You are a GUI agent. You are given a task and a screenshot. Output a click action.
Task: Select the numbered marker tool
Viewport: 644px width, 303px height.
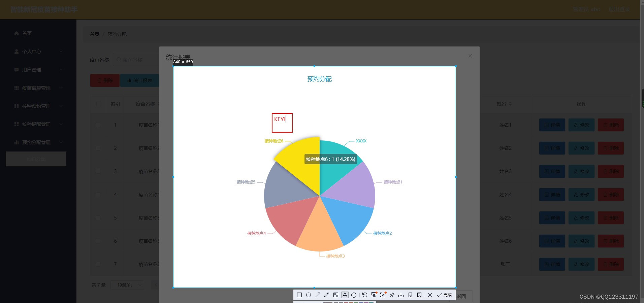354,295
